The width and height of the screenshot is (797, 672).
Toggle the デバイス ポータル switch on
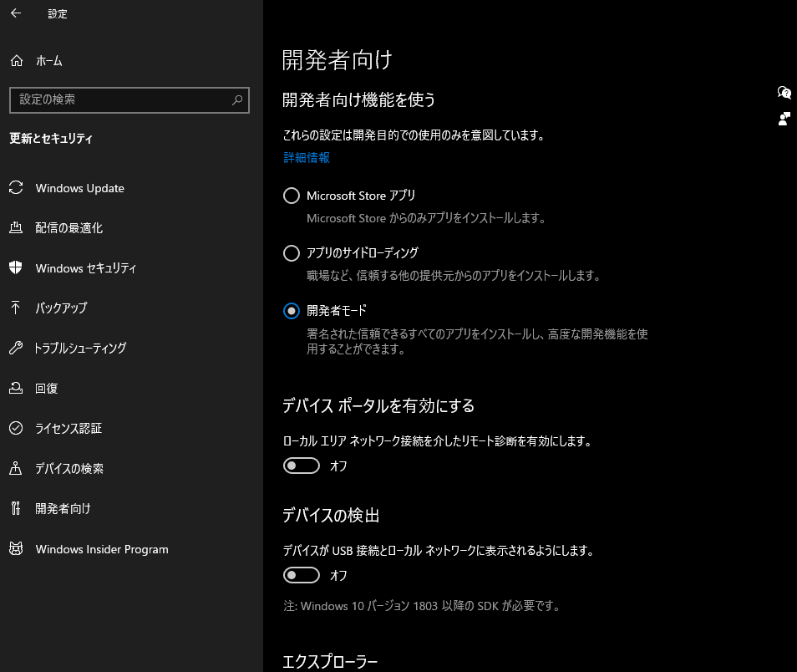coord(302,466)
